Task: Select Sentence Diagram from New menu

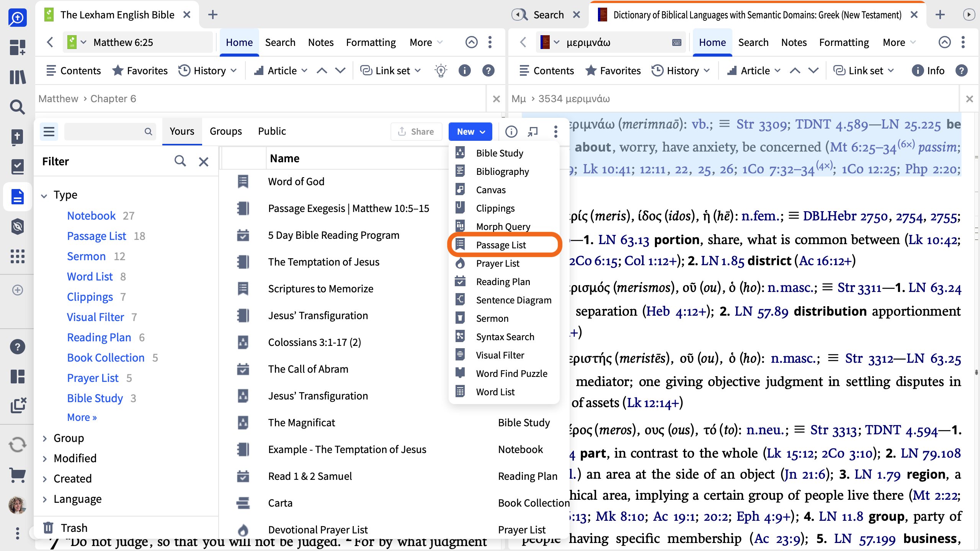Action: click(x=504, y=300)
